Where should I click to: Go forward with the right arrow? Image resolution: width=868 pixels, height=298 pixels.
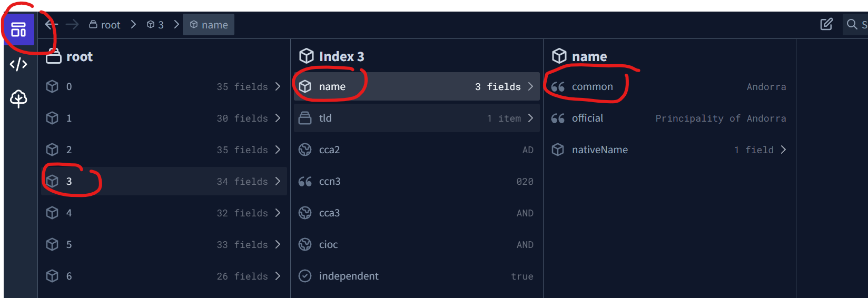pos(72,25)
